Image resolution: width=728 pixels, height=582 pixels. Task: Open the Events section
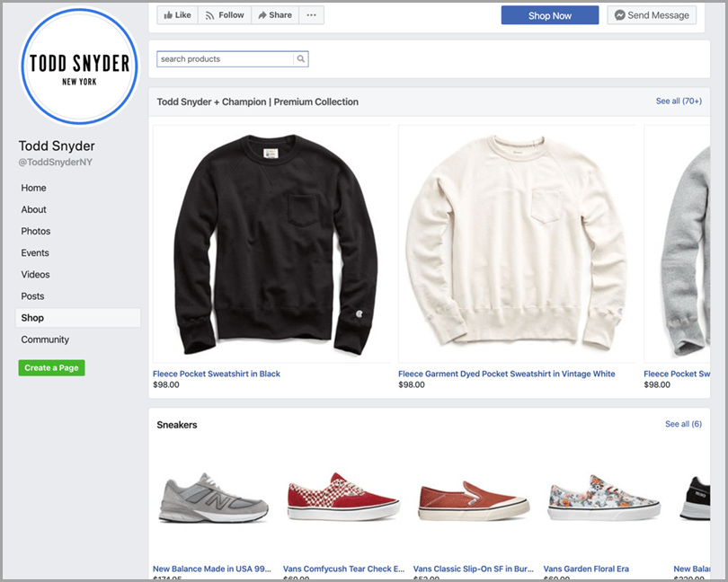tap(35, 253)
